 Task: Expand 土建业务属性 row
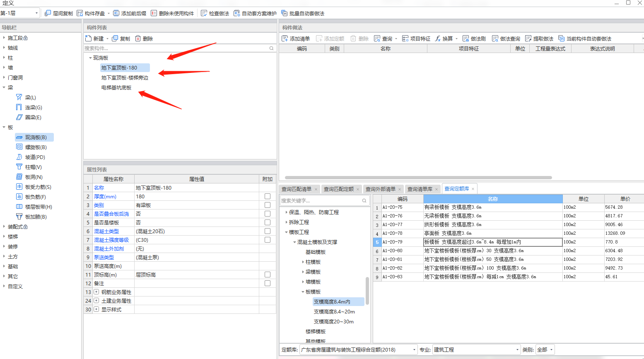pyautogui.click(x=96, y=301)
